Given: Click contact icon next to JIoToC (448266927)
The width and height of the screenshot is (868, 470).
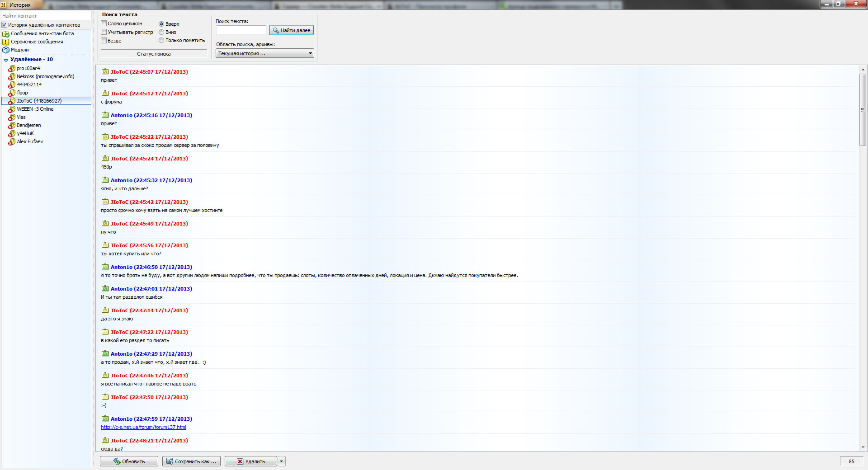Looking at the screenshot, I should (x=12, y=101).
